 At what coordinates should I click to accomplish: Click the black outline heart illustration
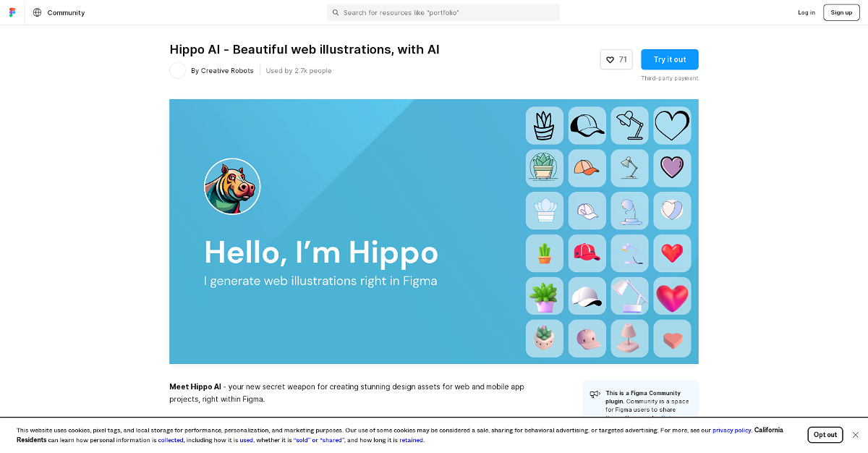tap(672, 125)
